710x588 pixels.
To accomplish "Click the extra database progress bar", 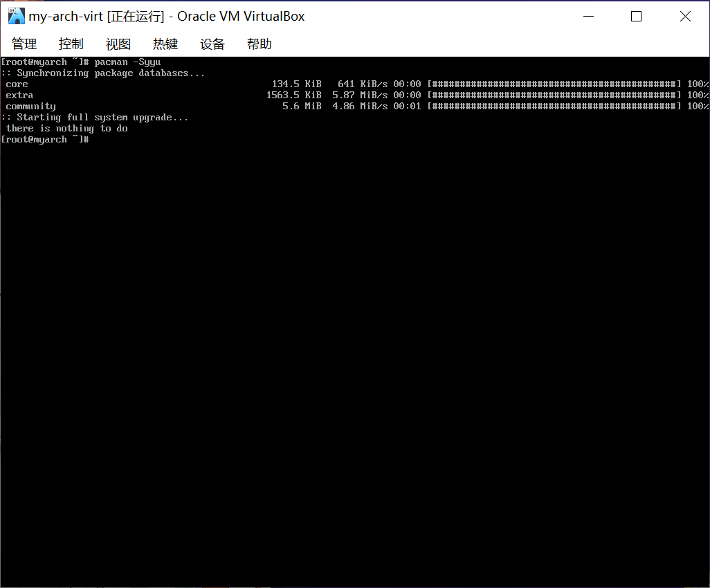I will (554, 95).
